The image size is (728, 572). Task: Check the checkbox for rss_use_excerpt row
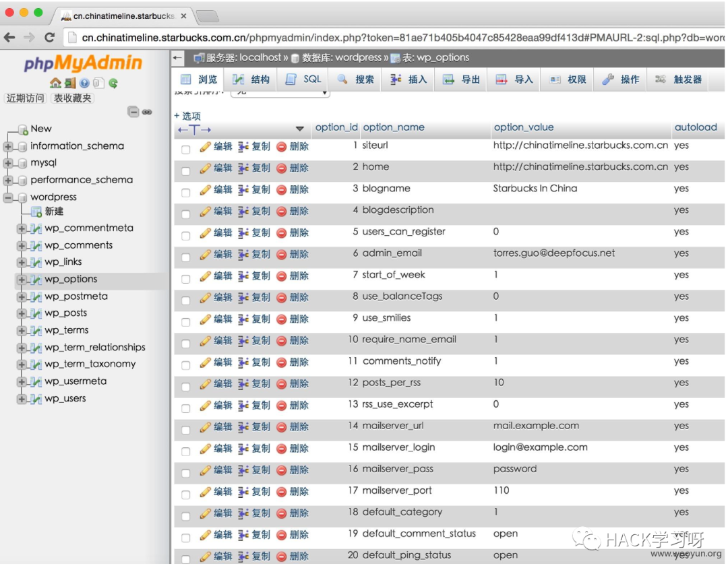(186, 408)
